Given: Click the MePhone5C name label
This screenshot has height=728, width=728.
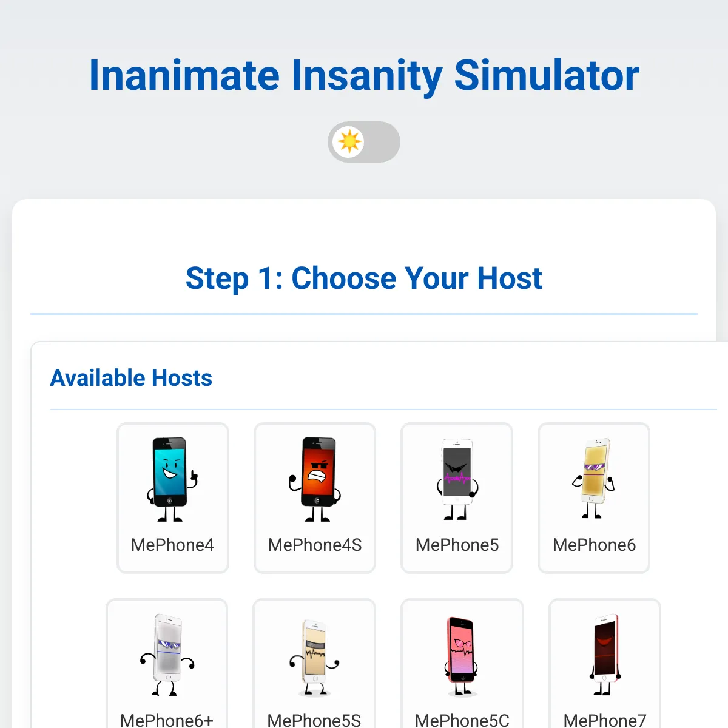Looking at the screenshot, I should (462, 720).
